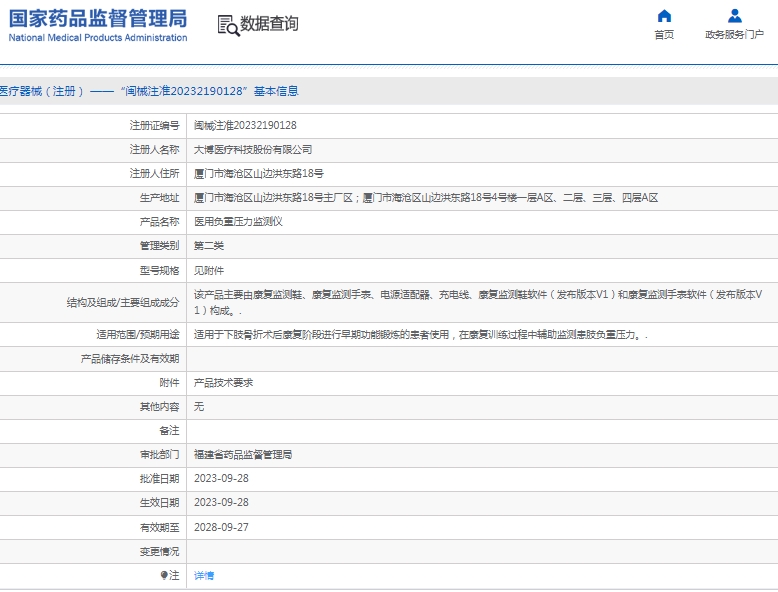Viewport: 778px width, 592px height.
Task: Click the 见附件 model specification value
Action: click(208, 270)
